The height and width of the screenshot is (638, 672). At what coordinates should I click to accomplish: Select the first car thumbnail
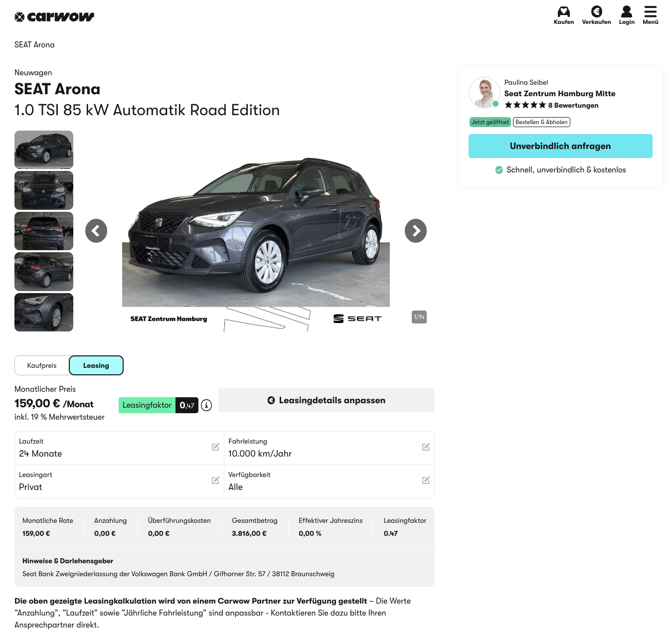point(44,150)
